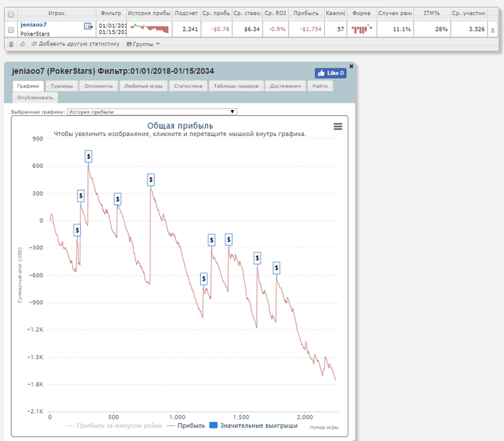Click the trash delete icon below the table
Viewport: 504px width, 441px height.
coord(12,44)
